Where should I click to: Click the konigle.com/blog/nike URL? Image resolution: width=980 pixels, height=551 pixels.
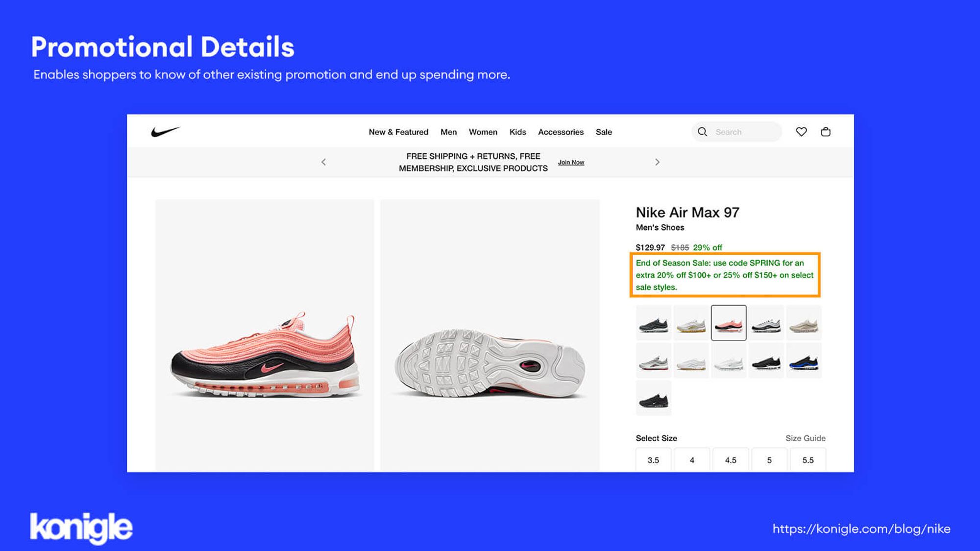[x=861, y=529]
